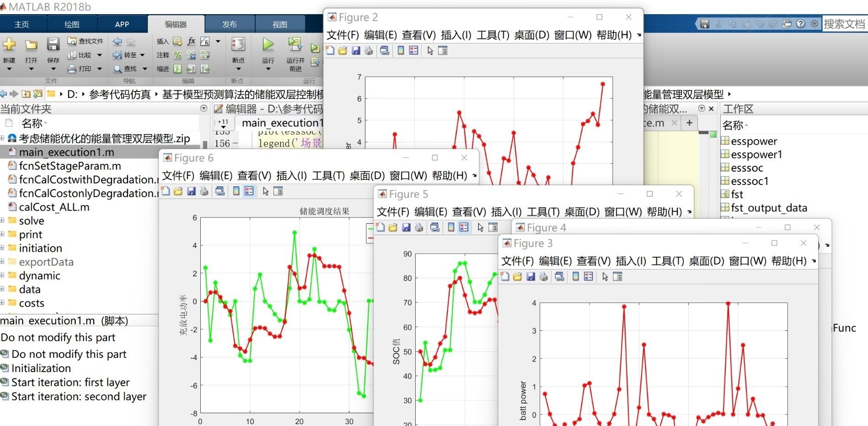This screenshot has width=868, height=426.
Task: Click Link Plot icon in Figure 3 toolbar
Action: pyautogui.click(x=559, y=276)
